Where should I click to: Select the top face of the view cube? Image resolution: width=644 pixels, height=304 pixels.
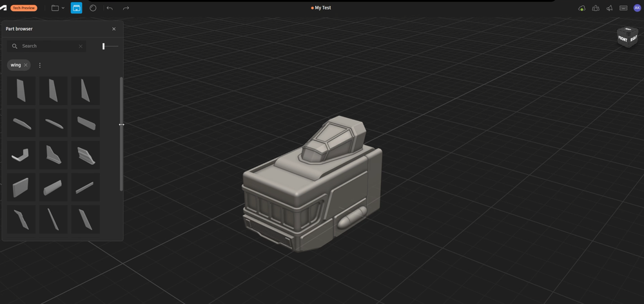point(628,30)
